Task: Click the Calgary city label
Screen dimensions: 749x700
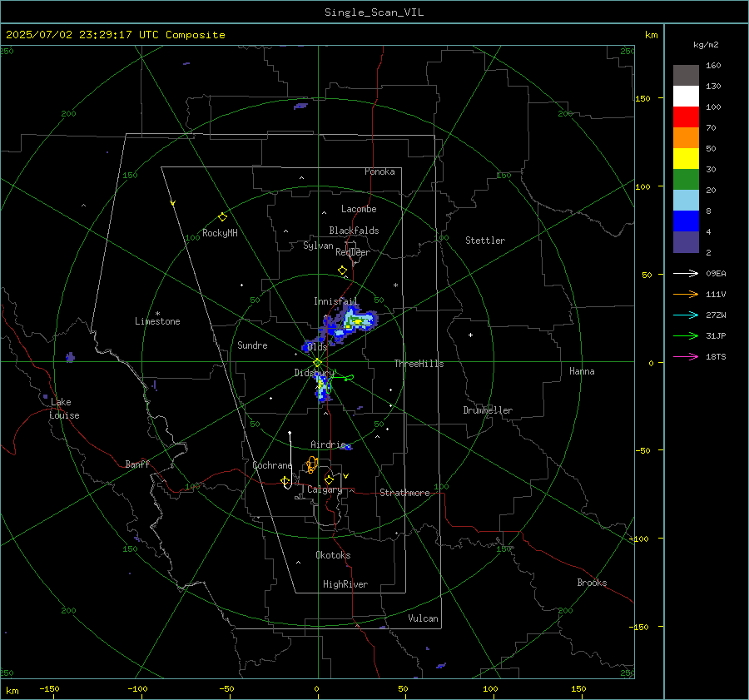Action: click(x=325, y=489)
